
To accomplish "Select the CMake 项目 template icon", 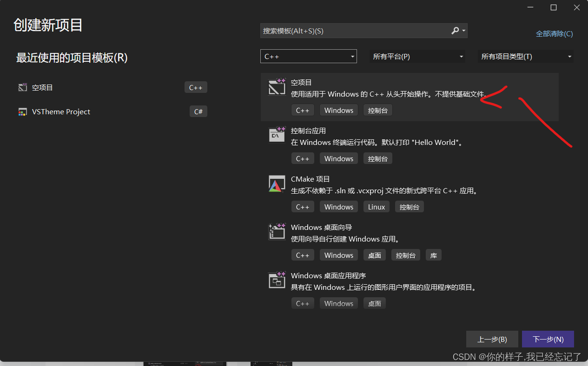I will (277, 183).
